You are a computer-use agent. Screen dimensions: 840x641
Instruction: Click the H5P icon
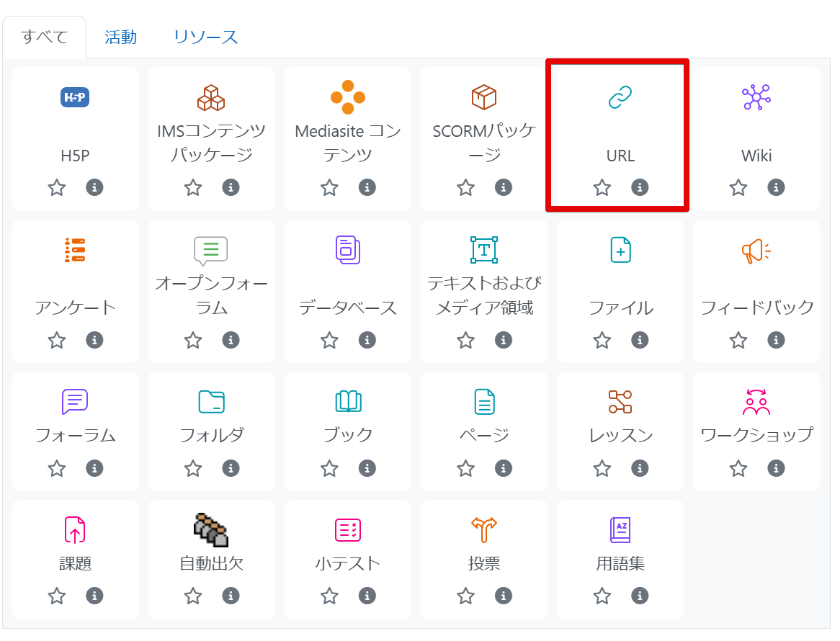tap(74, 96)
